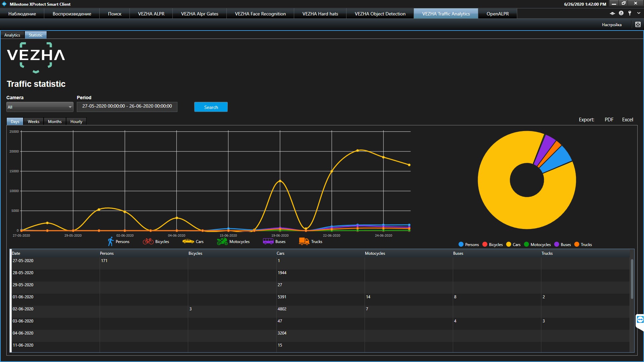Click the Persons column header

(107, 253)
